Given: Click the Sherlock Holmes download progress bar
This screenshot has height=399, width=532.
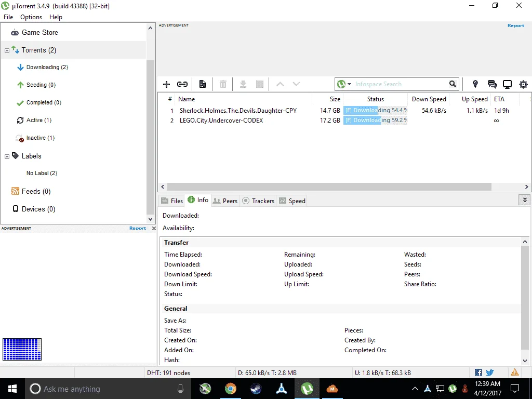Looking at the screenshot, I should coord(375,111).
